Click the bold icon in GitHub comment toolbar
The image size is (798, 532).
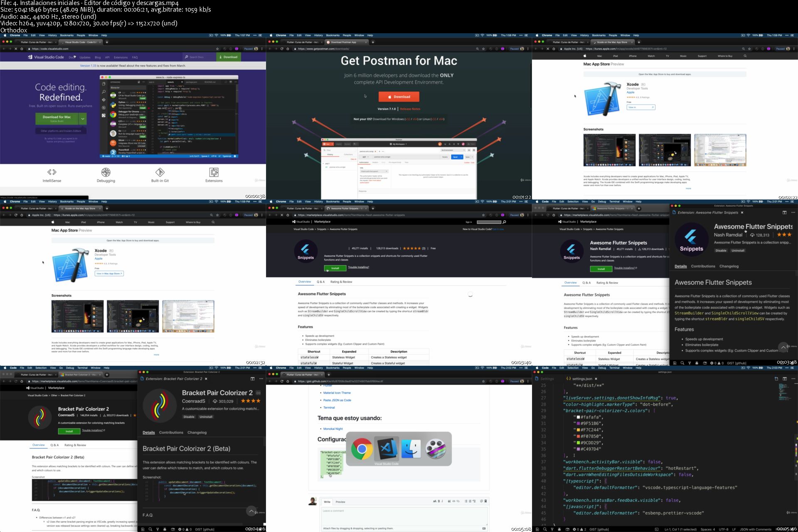[438, 501]
